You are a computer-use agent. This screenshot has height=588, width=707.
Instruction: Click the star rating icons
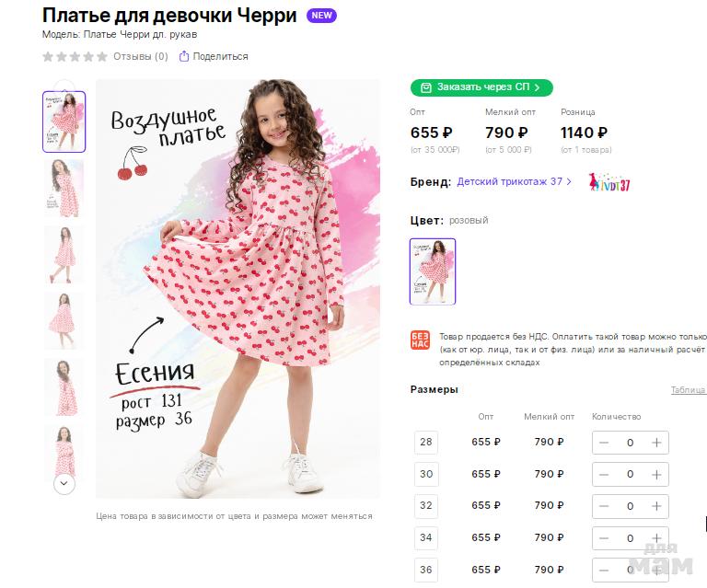tap(75, 56)
